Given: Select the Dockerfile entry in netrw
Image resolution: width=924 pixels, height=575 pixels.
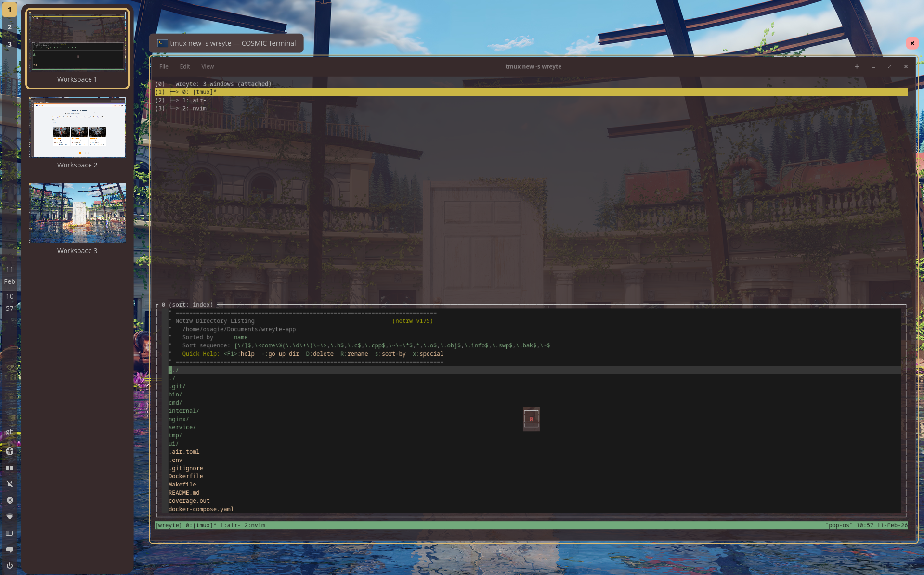Looking at the screenshot, I should coord(185,476).
